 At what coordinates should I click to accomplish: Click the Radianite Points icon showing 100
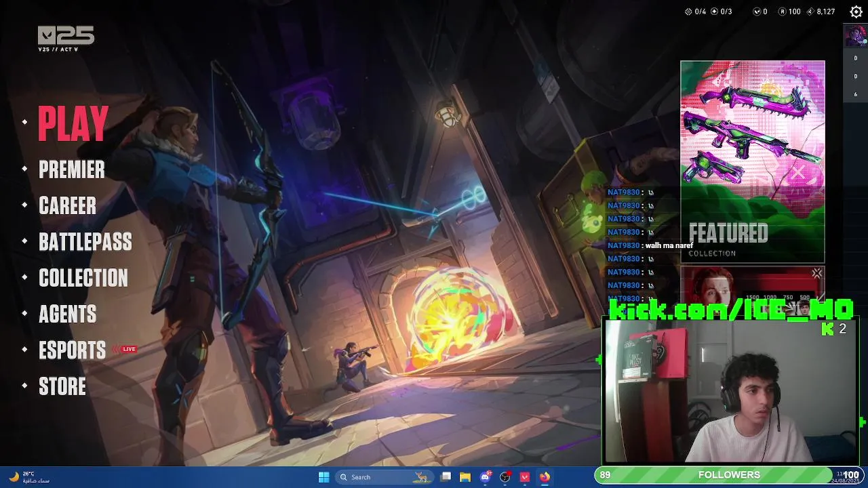point(782,12)
